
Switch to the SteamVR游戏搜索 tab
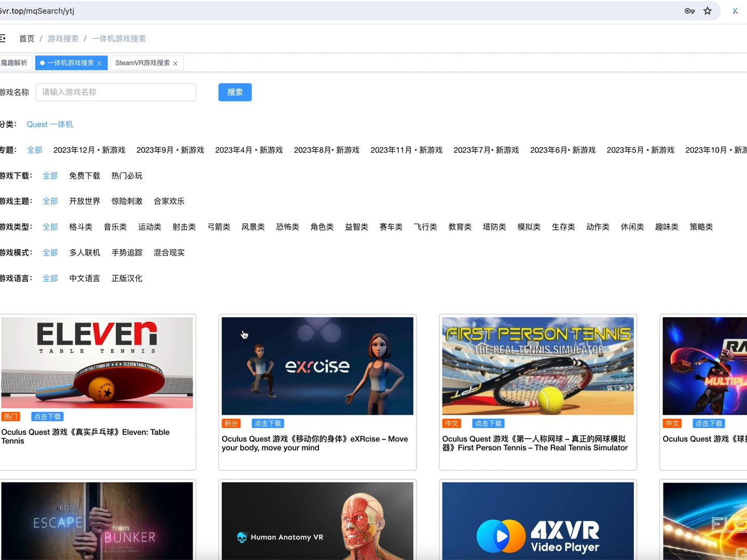[x=143, y=63]
